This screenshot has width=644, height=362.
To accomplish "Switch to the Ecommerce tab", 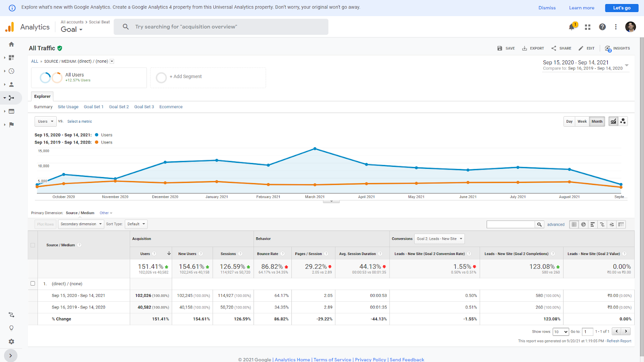I will 171,107.
